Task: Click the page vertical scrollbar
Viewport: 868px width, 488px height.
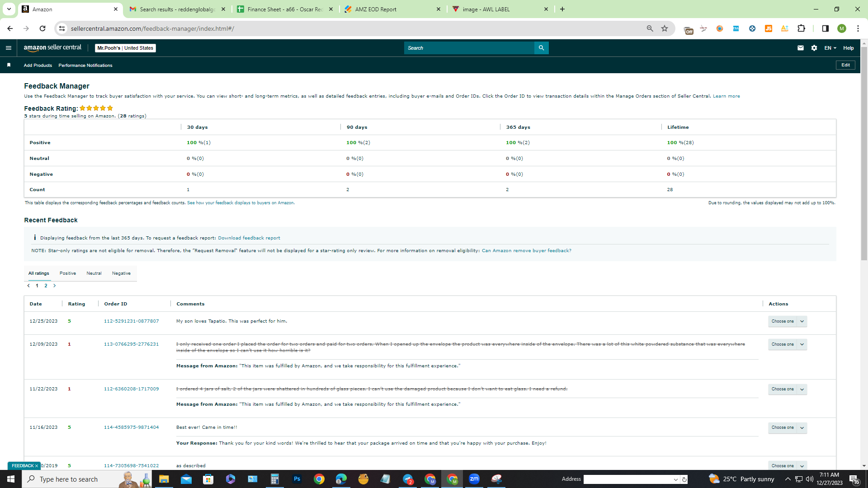Action: (x=864, y=154)
